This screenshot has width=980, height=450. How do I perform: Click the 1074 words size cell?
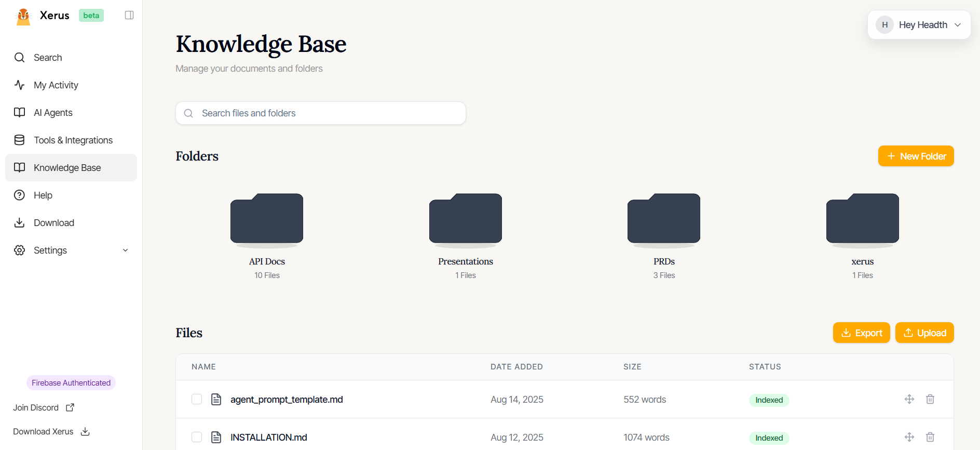(x=646, y=438)
